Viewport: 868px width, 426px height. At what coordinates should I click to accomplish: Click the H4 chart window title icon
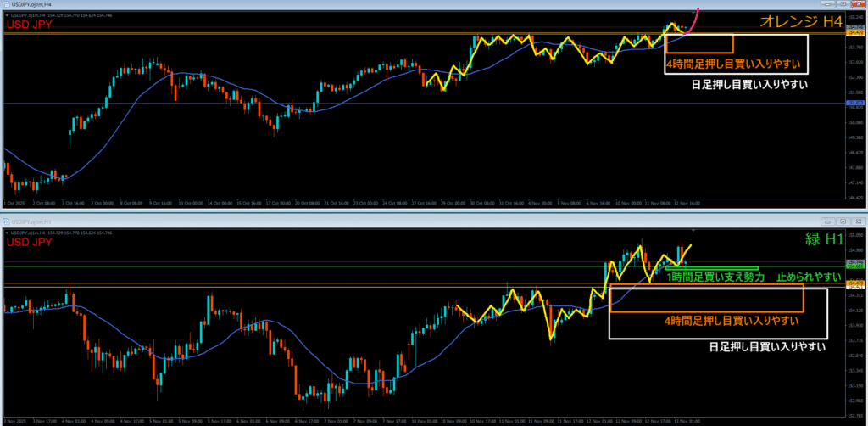(6, 5)
